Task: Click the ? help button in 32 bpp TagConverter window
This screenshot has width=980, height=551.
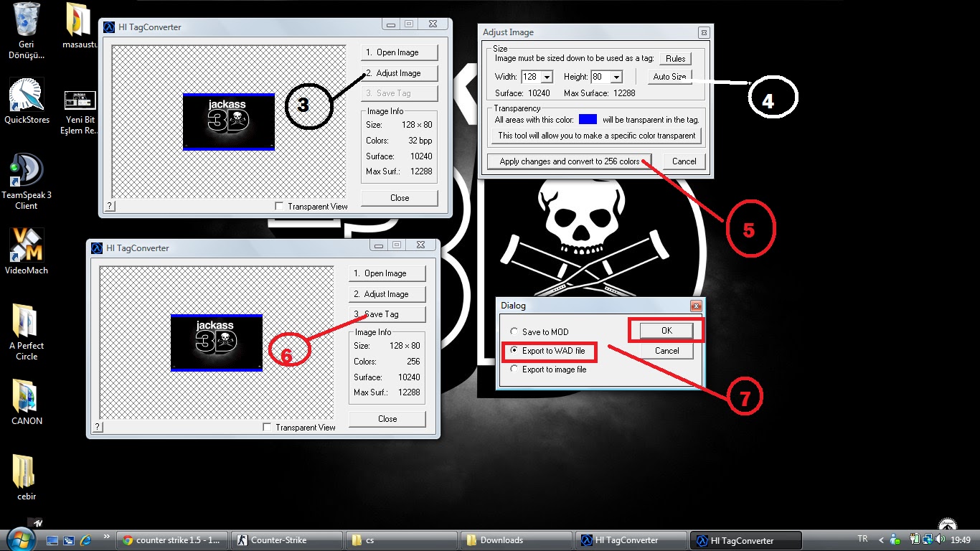Action: click(110, 206)
